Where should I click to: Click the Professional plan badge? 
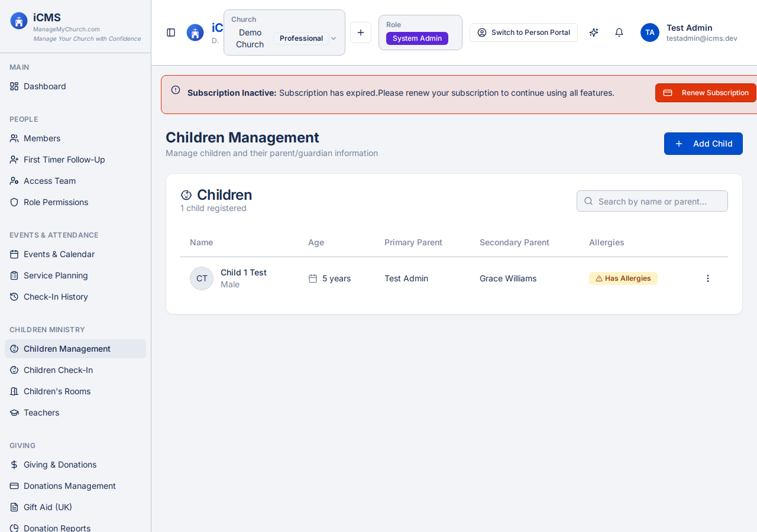(301, 38)
